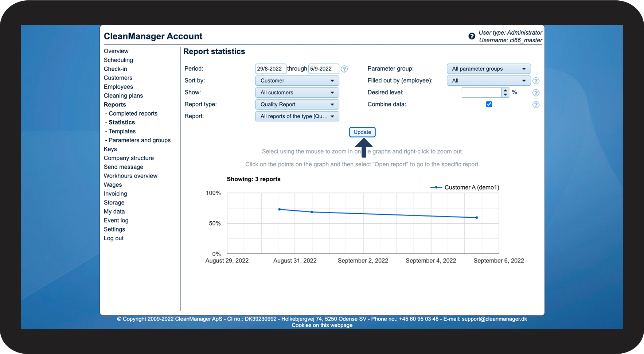This screenshot has height=354, width=644.
Task: Click the Customer A legend marker
Action: point(436,187)
